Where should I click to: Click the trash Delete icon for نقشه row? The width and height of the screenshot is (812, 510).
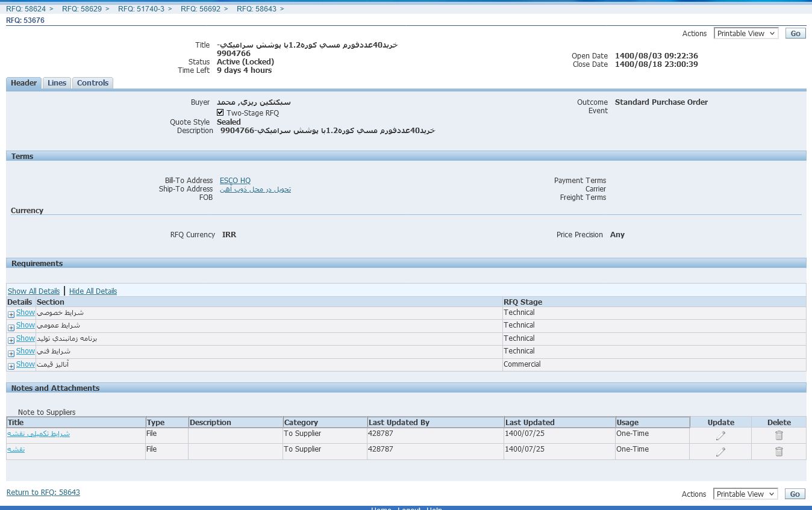point(779,451)
